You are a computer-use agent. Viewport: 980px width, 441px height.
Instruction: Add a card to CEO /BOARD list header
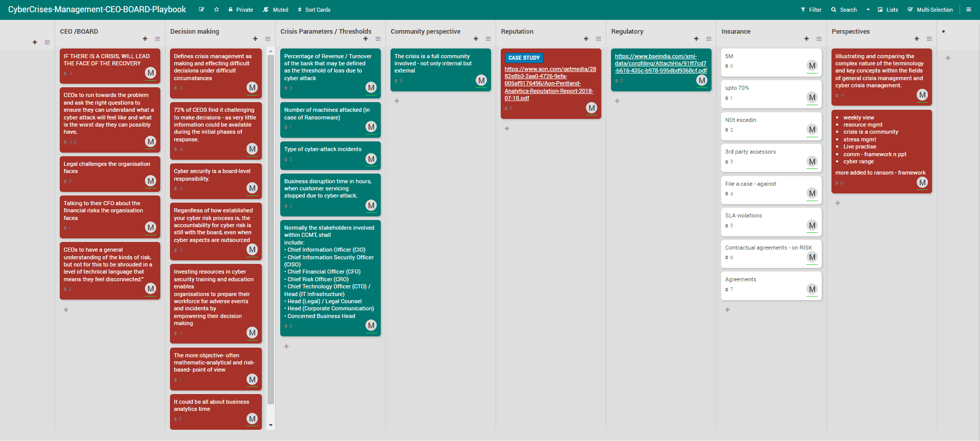145,39
